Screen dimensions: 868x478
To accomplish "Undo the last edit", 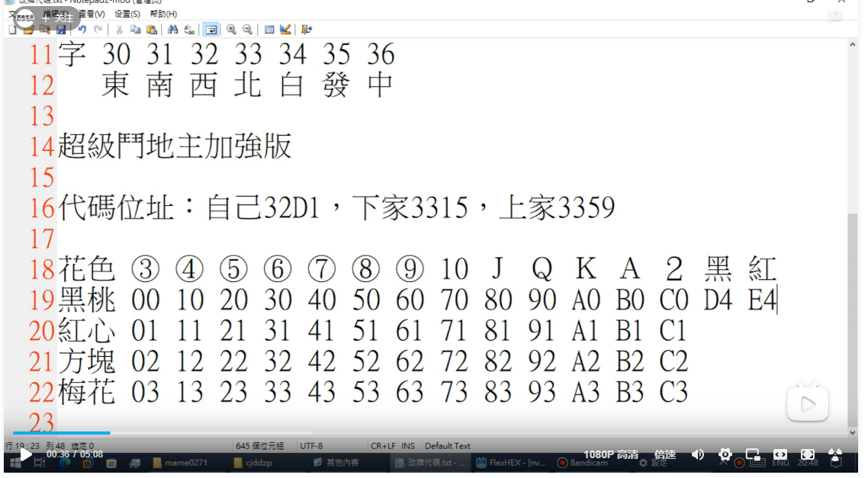I will [82, 28].
